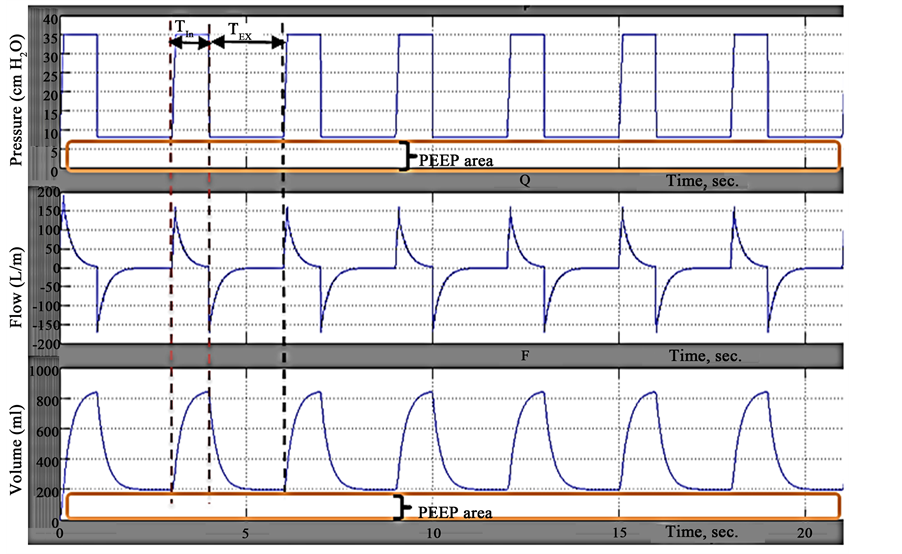Click the Q title above flow plot
This screenshot has width=902, height=554.
[x=524, y=181]
